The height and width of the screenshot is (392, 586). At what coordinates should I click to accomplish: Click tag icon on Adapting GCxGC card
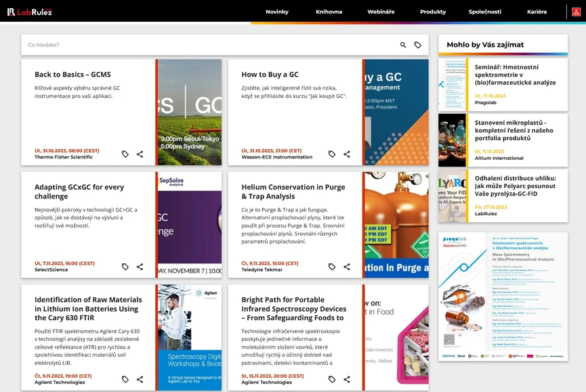tap(125, 267)
